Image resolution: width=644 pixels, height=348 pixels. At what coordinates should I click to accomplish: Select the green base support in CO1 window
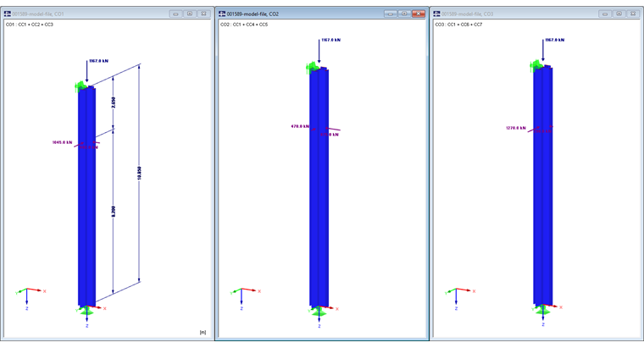[x=86, y=312]
